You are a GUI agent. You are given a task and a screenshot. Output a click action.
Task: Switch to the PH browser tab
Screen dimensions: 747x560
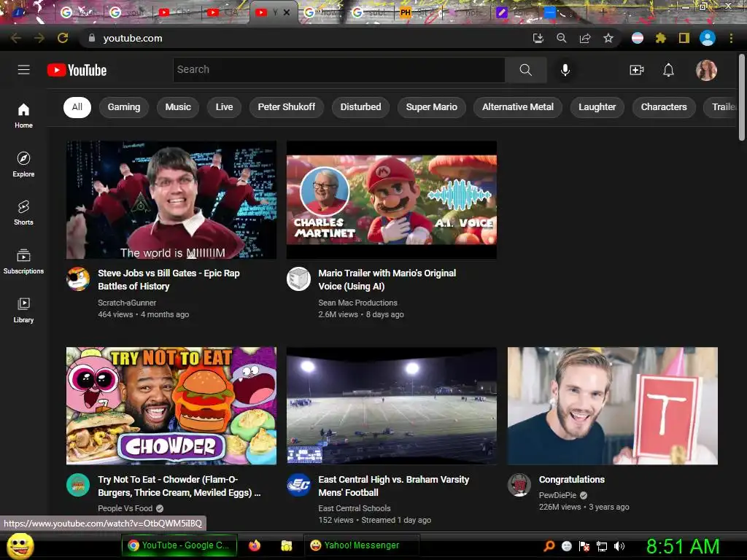click(x=417, y=13)
